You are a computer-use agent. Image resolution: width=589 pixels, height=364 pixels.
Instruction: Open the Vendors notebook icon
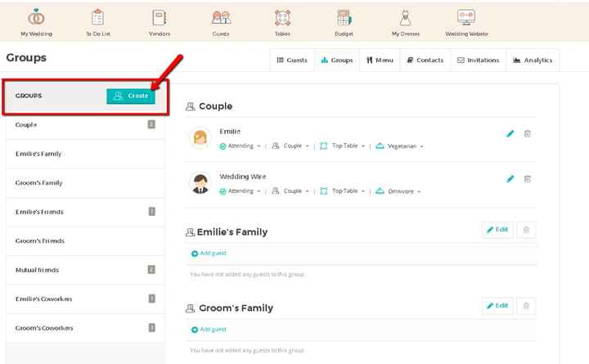(160, 17)
